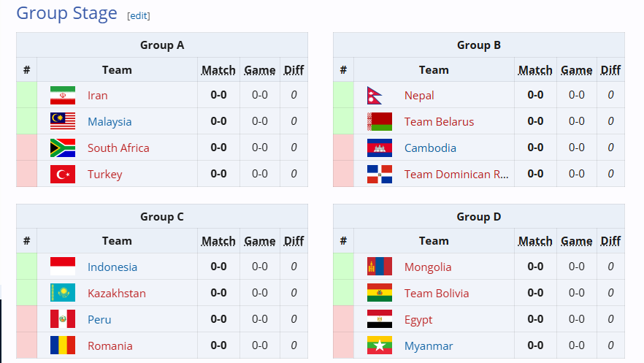Click the Turkey flag icon
This screenshot has width=644, height=363.
click(x=63, y=175)
